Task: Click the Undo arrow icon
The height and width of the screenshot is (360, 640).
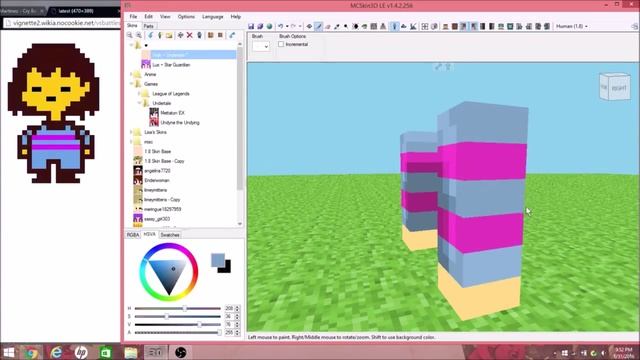Action: click(x=280, y=26)
